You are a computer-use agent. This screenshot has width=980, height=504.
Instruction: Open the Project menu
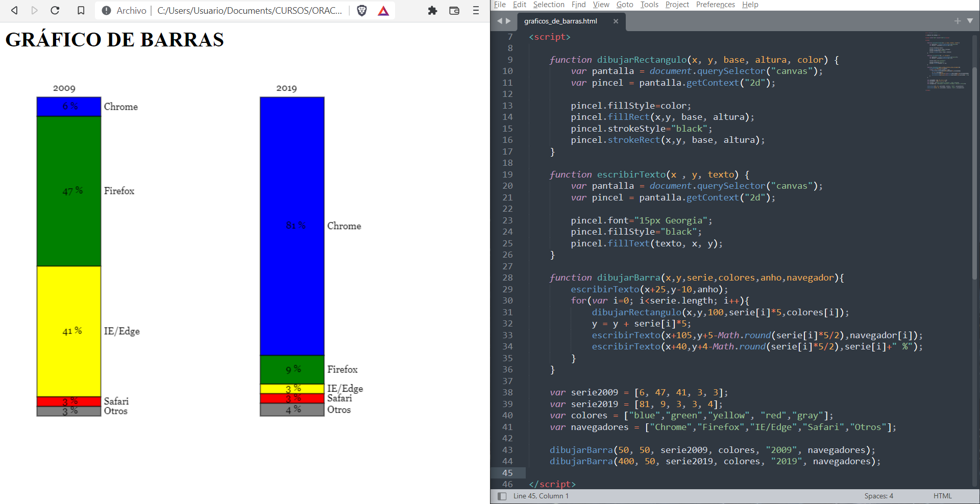[677, 5]
